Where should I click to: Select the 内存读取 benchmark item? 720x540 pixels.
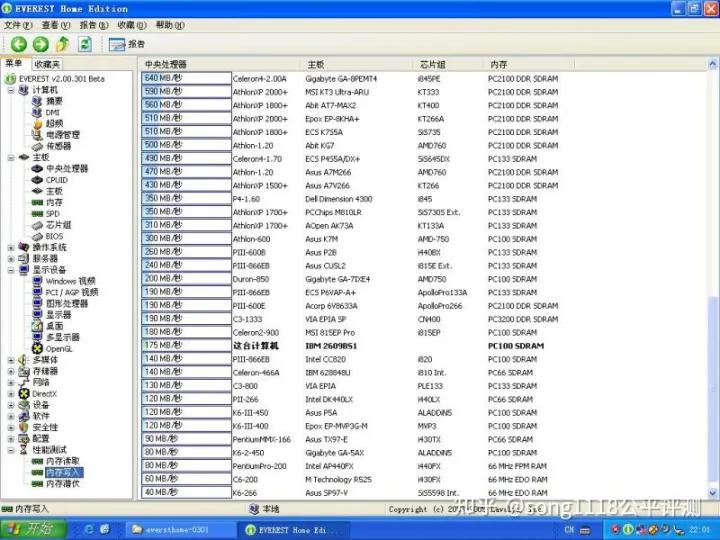[x=64, y=461]
